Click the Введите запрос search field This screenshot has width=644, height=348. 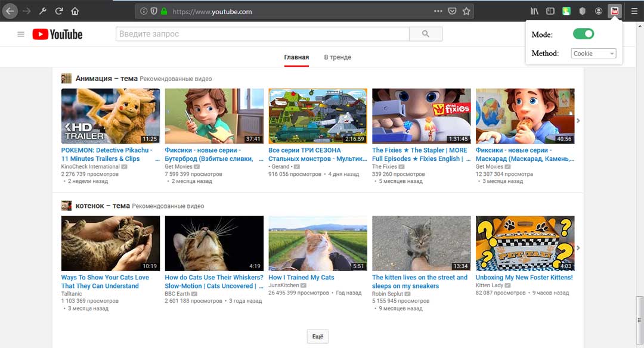pyautogui.click(x=262, y=34)
